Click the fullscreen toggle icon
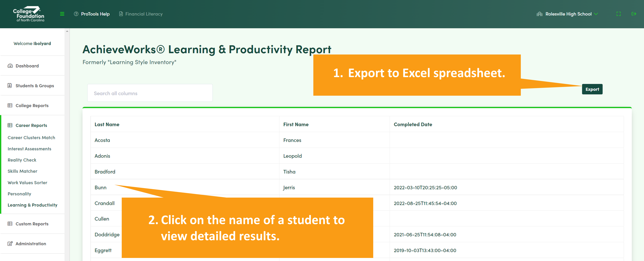The image size is (644, 261). (x=619, y=14)
